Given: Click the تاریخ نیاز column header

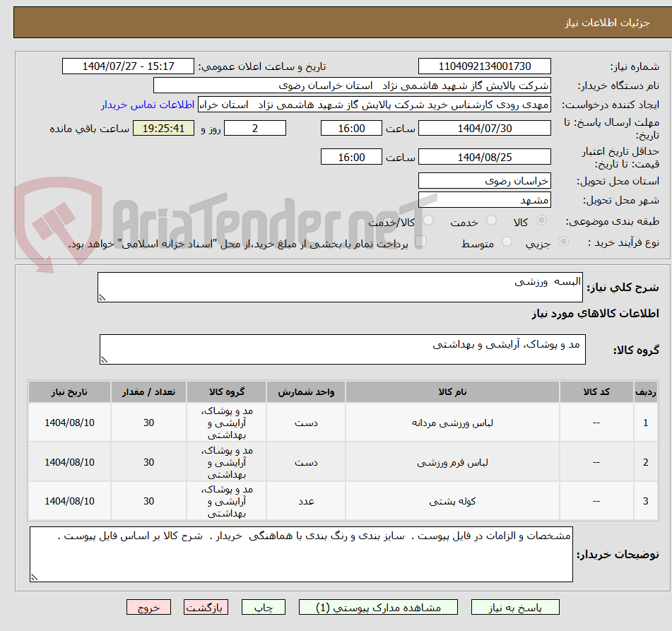Looking at the screenshot, I should pos(69,391).
